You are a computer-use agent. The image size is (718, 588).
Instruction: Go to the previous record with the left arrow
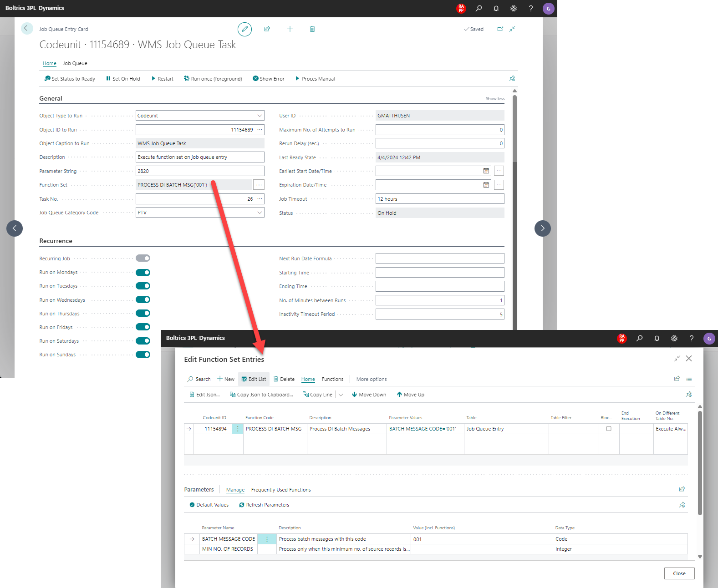pyautogui.click(x=15, y=228)
